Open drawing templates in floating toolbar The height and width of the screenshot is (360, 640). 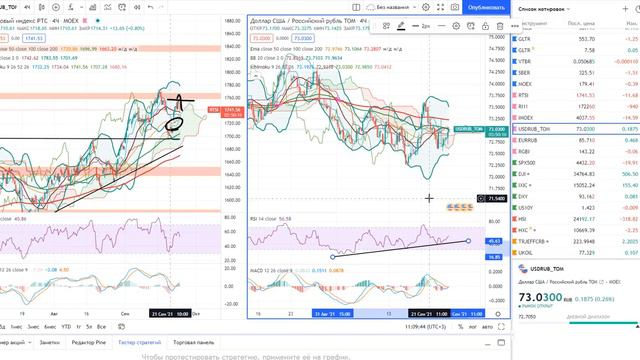point(386,26)
